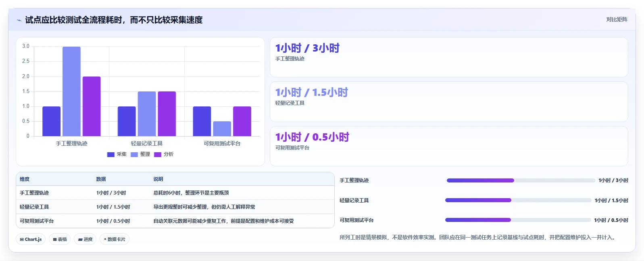Click the 分析 bar for 手工整理轨迹
Screen dimensions: 644x261
tap(92, 106)
